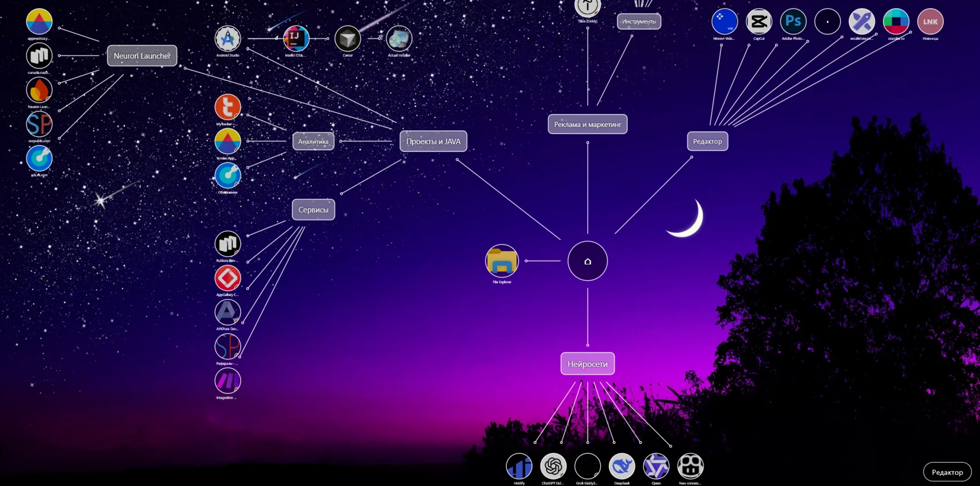Open the Neuron Laun... flame icon

pos(39,90)
